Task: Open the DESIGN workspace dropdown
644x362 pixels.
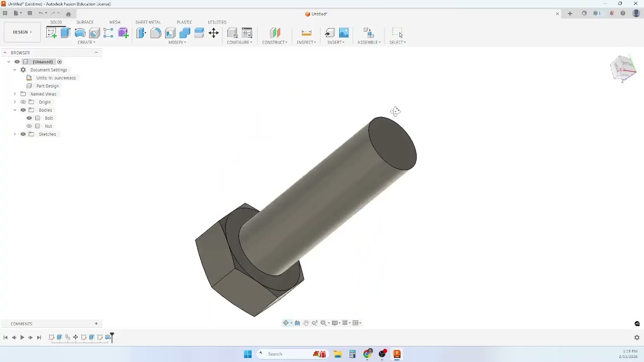Action: pos(22,32)
